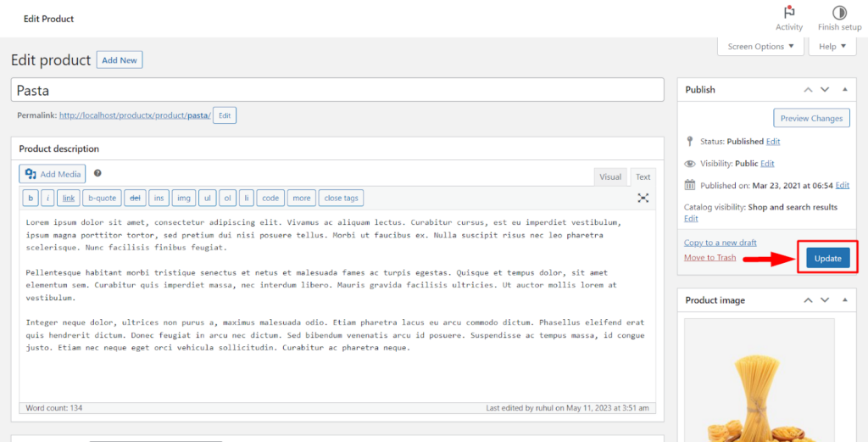Click the Visibility eye icon
868x442 pixels.
point(690,164)
